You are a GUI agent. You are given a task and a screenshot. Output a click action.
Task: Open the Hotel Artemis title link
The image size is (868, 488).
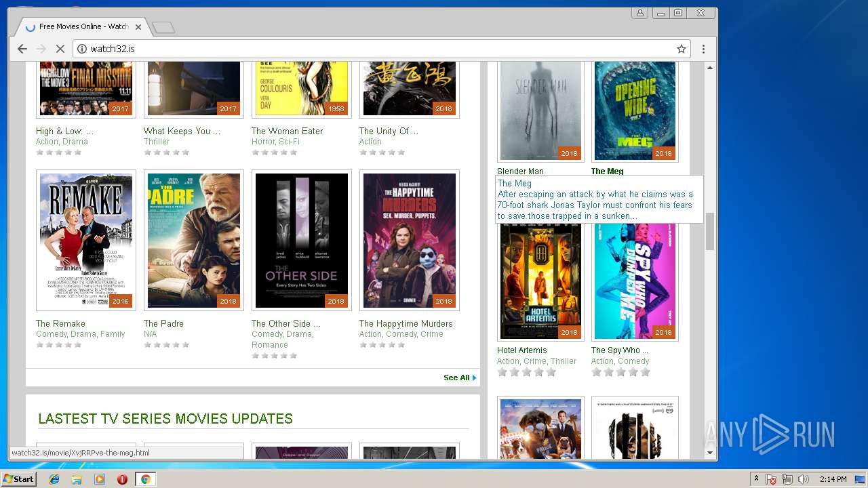point(521,350)
